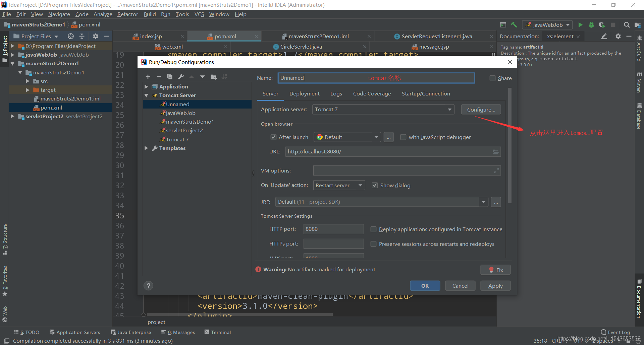This screenshot has height=345, width=644.
Task: Click the dialog's vertical scrollbar
Action: (510, 146)
